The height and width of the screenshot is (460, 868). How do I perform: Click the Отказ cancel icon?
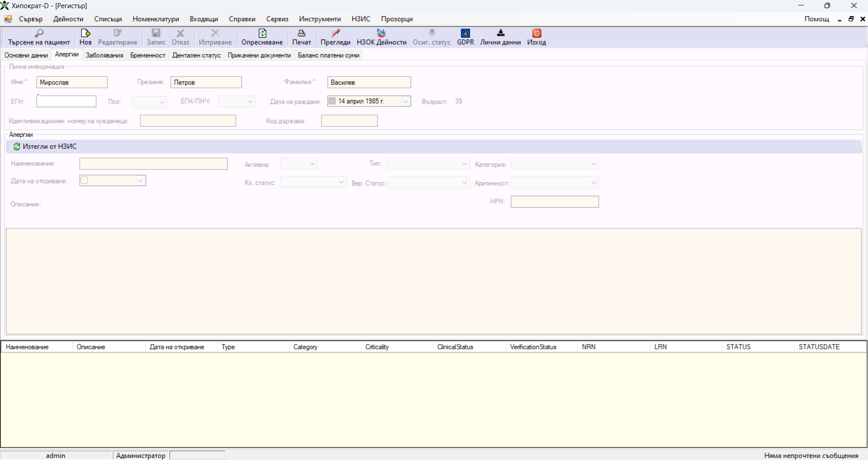pos(180,33)
